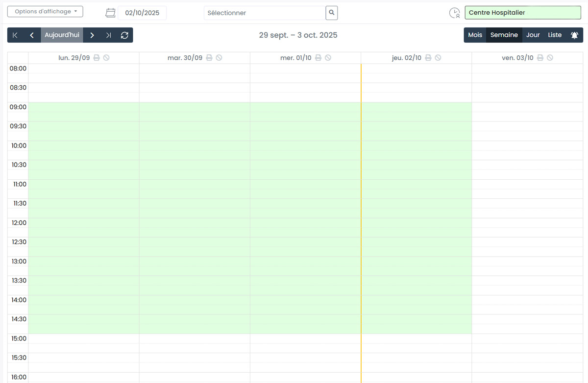Image resolution: width=588 pixels, height=383 pixels.
Task: Open the Sélectionner combo box
Action: (265, 13)
